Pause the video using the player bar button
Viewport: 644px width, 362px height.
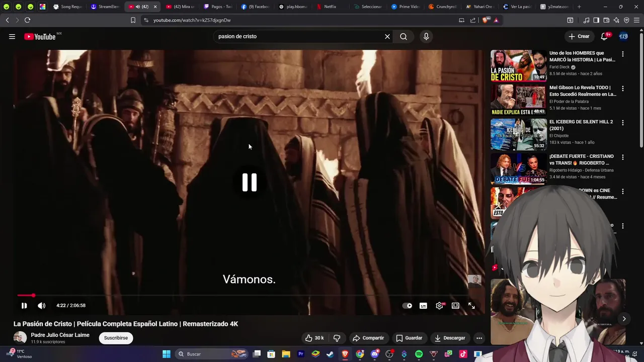coord(24,305)
